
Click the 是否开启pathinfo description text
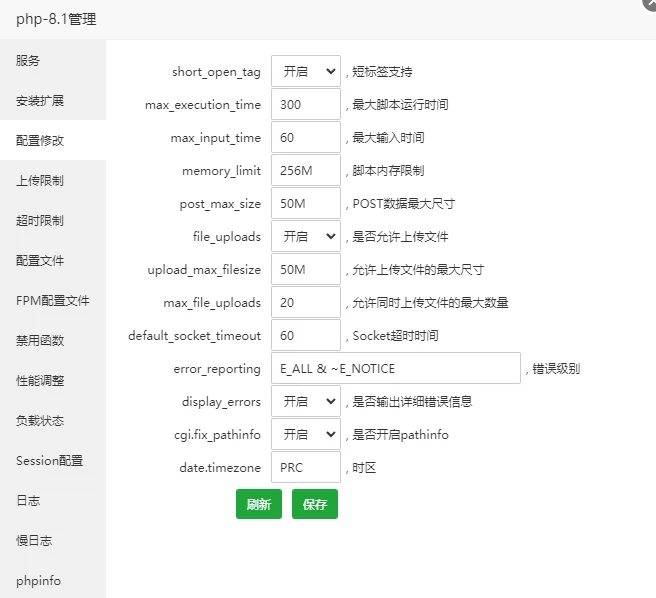click(x=400, y=435)
